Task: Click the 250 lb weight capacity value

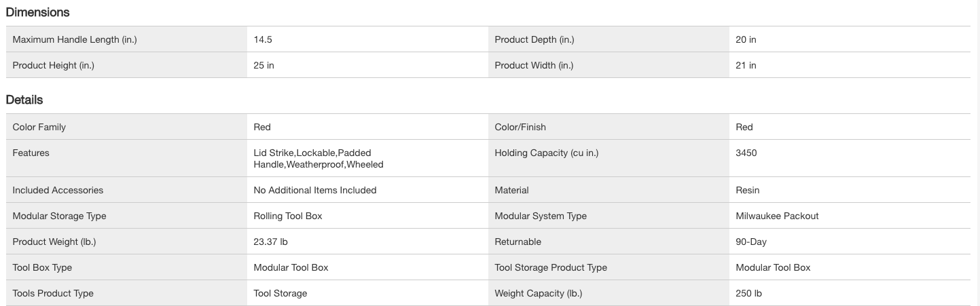Action: [750, 293]
